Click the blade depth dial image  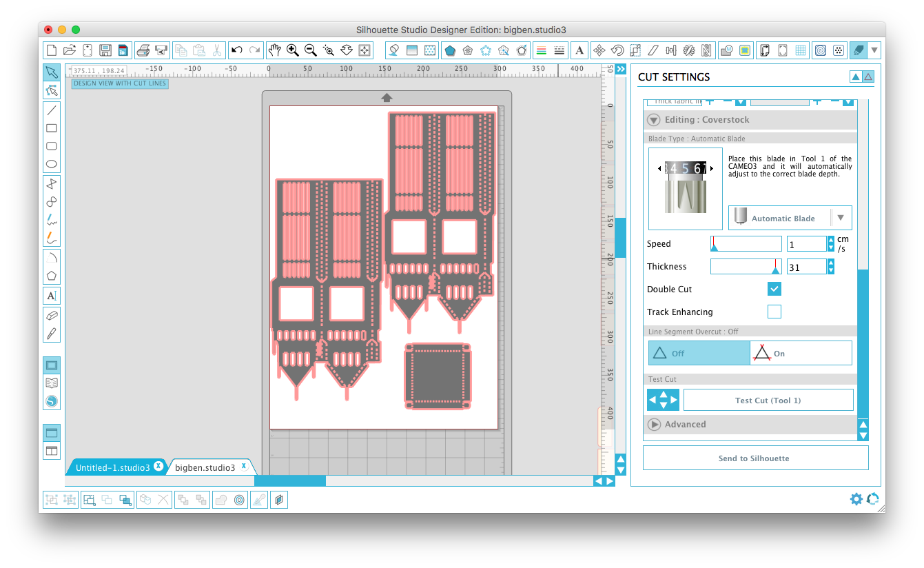click(x=686, y=188)
